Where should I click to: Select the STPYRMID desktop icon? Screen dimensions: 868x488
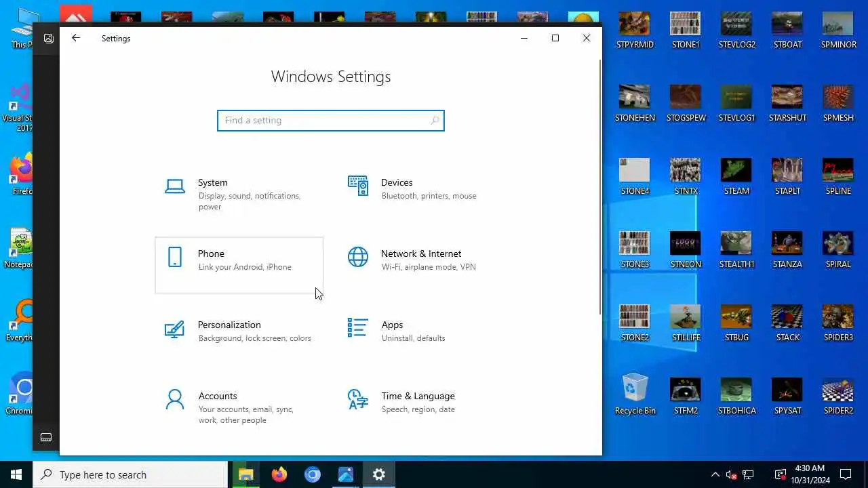pos(635,30)
